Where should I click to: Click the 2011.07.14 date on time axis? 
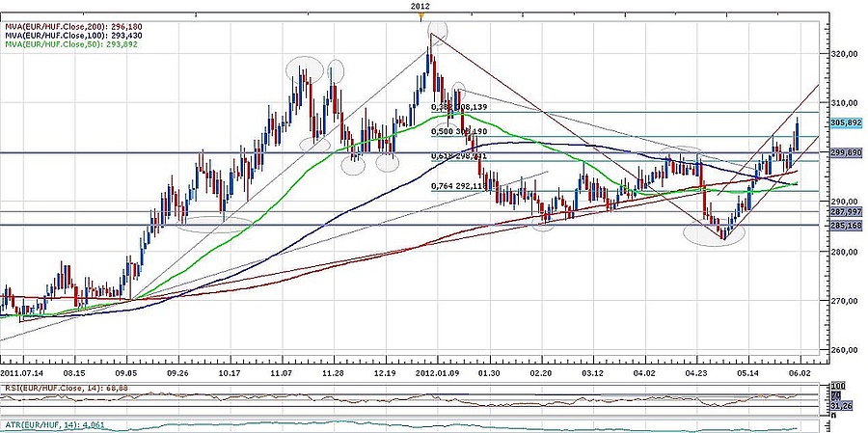(23, 370)
